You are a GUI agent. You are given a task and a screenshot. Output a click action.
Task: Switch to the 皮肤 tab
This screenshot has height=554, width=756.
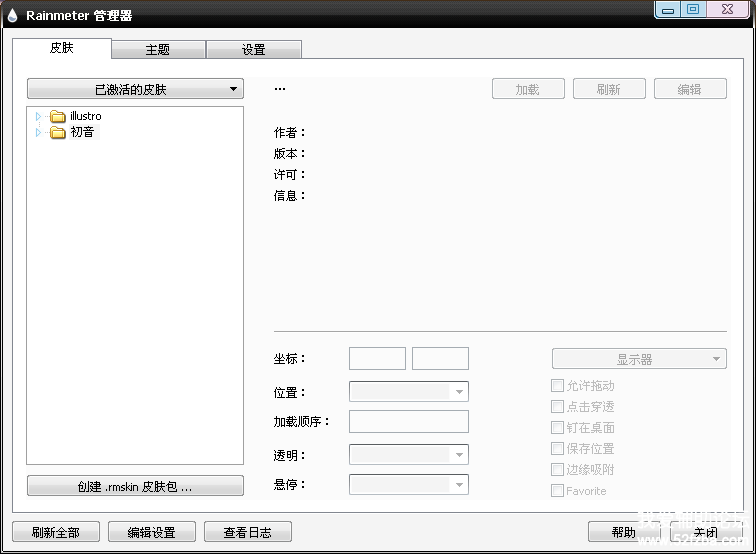pyautogui.click(x=62, y=48)
